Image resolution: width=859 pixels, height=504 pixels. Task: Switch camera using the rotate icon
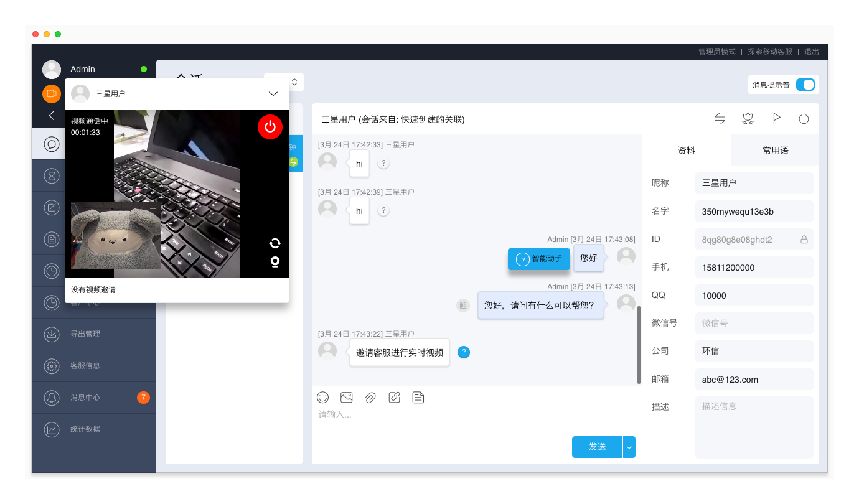pos(275,243)
